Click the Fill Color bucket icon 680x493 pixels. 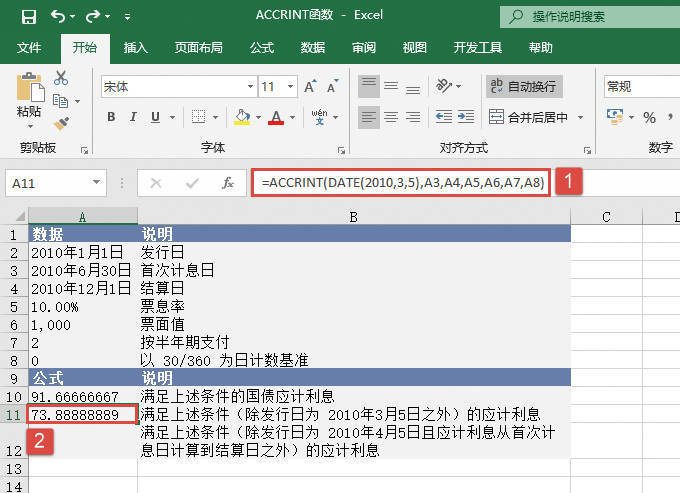point(242,116)
